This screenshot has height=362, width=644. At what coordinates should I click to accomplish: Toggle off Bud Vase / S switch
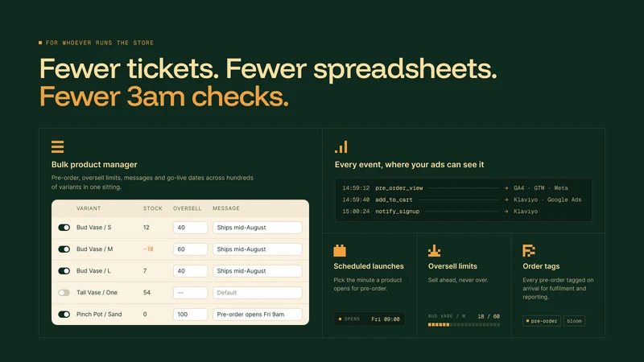pyautogui.click(x=64, y=228)
